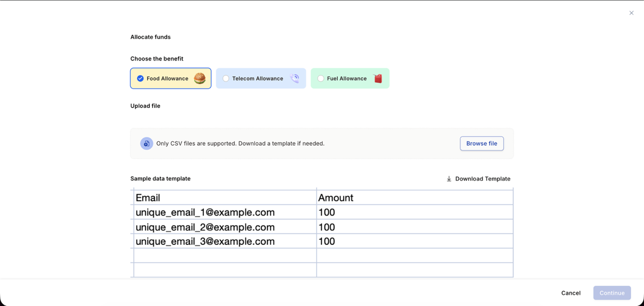Select the Fuel Allowance radio button
This screenshot has width=644, height=306.
click(321, 79)
